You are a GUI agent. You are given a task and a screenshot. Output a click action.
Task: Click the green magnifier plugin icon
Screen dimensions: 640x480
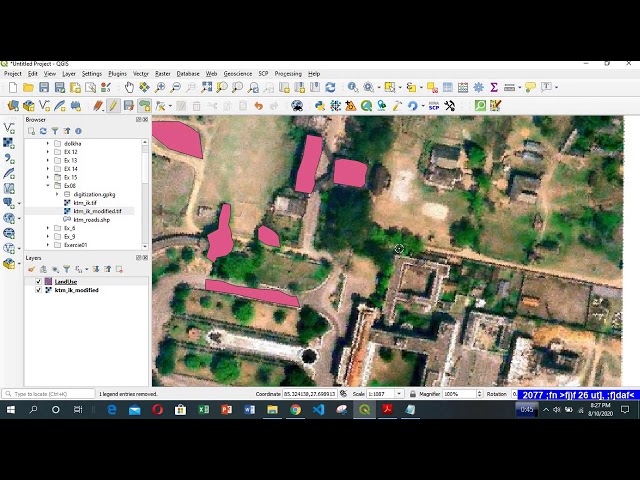click(x=480, y=106)
